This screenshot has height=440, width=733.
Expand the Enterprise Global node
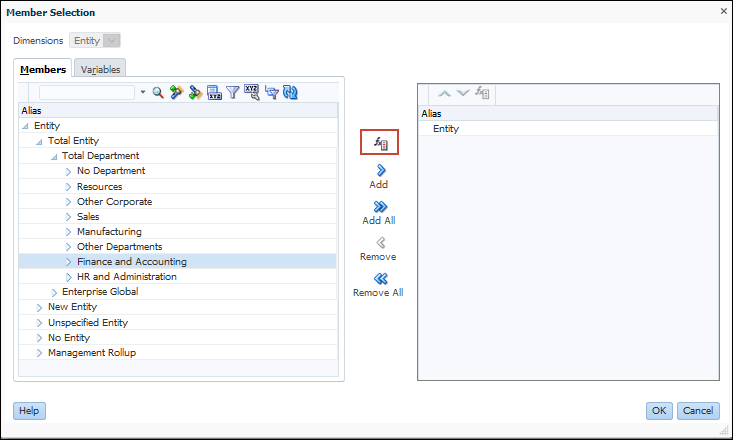click(x=54, y=292)
